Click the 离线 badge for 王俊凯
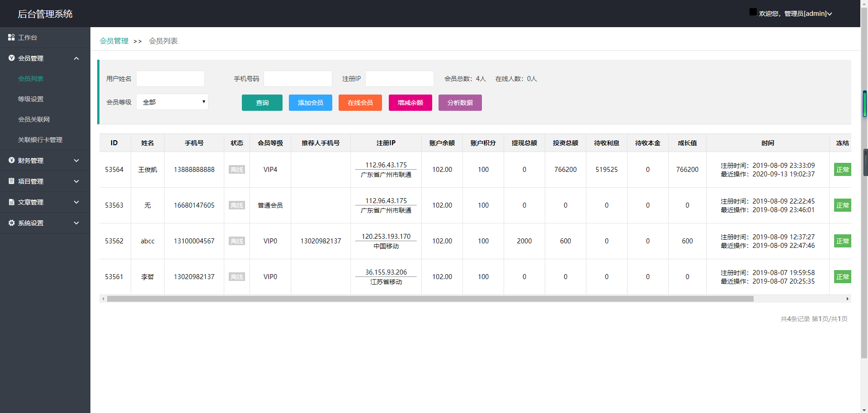Image resolution: width=868 pixels, height=413 pixels. pos(237,170)
